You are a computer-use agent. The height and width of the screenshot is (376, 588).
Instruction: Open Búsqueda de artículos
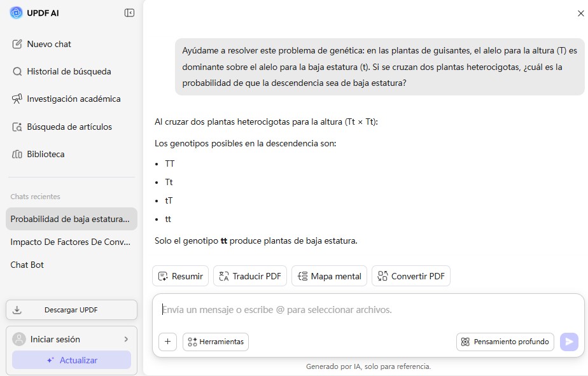pos(63,126)
